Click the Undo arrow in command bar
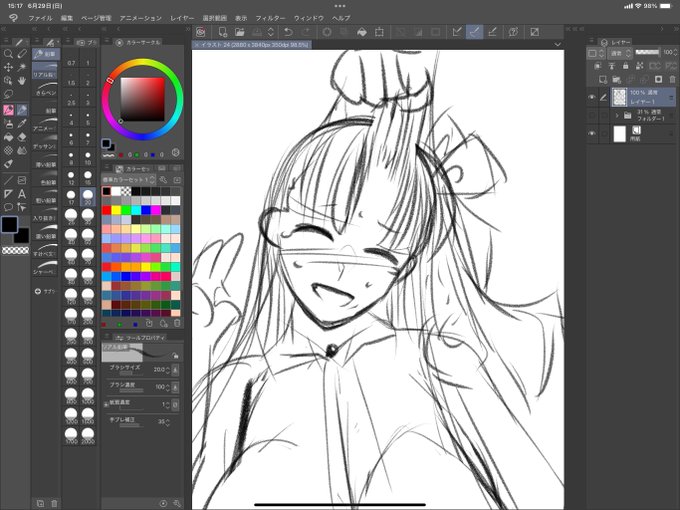The width and height of the screenshot is (680, 510). tap(288, 32)
